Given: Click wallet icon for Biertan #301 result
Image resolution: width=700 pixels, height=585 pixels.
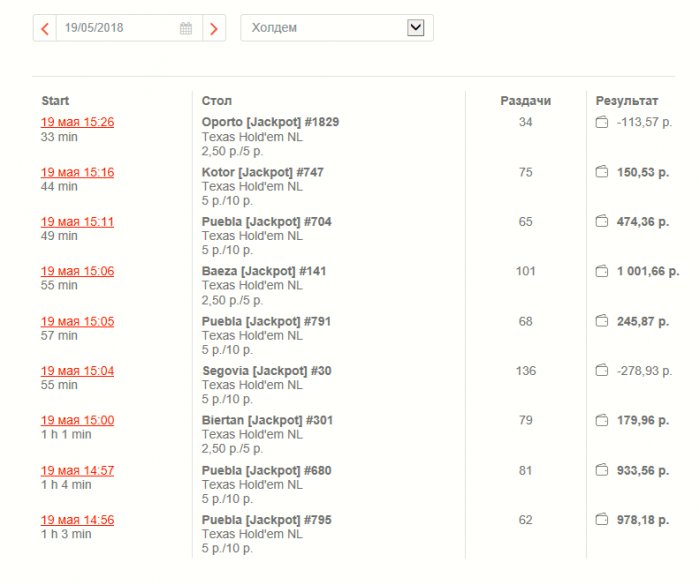Looking at the screenshot, I should tap(602, 420).
